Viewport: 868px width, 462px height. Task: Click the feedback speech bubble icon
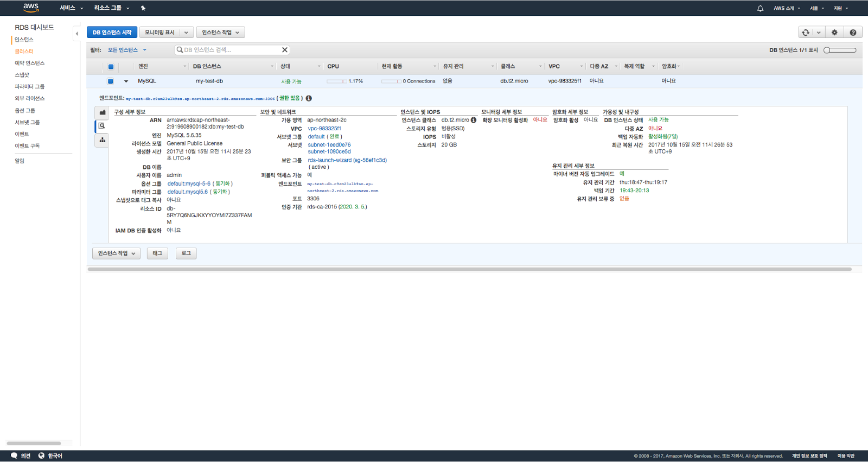(14, 456)
